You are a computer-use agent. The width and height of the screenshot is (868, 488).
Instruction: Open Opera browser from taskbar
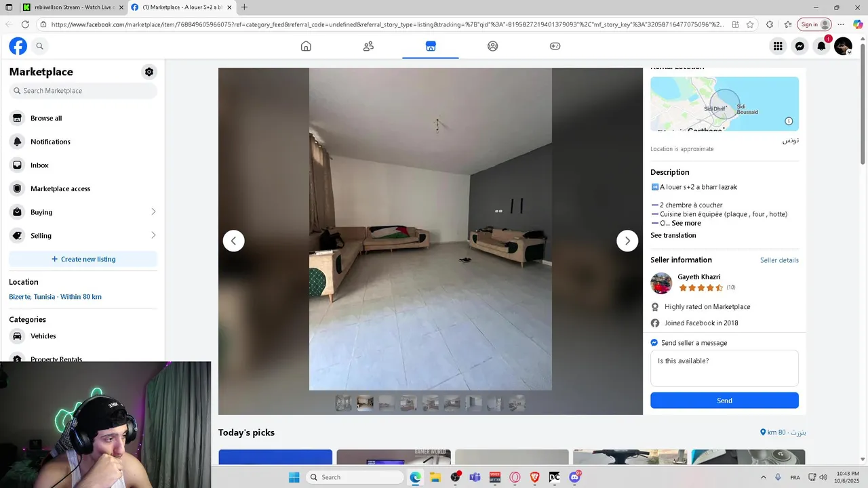point(515,477)
